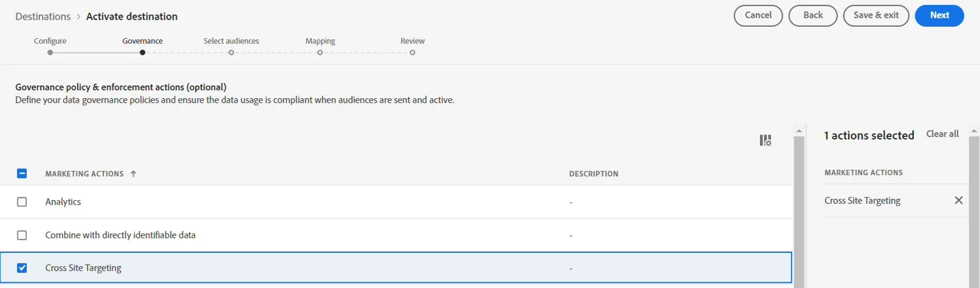Open the Destinations breadcrumb link
This screenshot has height=288, width=980.
tap(43, 16)
